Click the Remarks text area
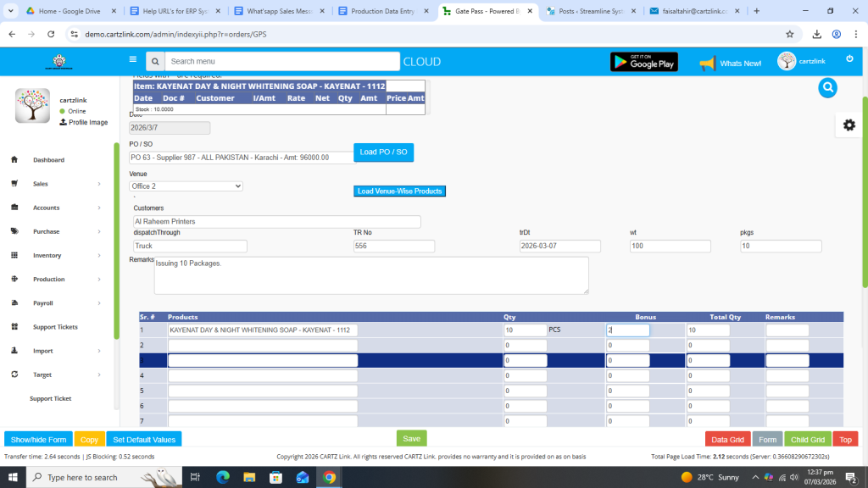Viewport: 868px width, 488px height. [x=371, y=275]
